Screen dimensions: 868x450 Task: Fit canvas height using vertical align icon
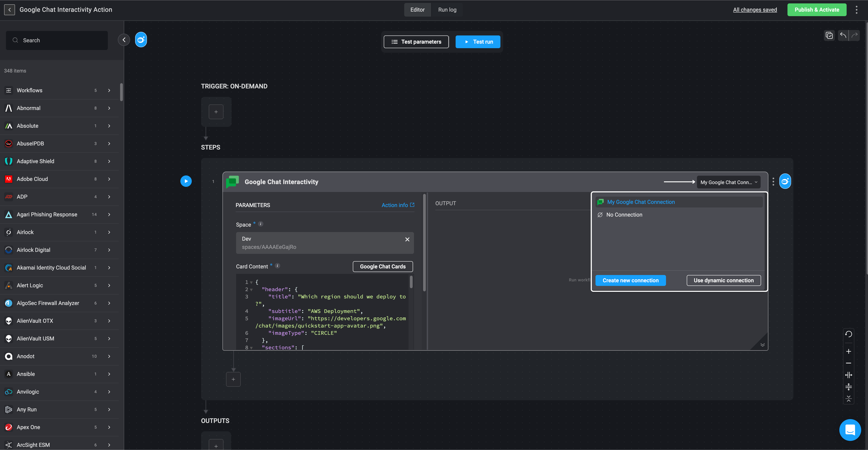(x=848, y=387)
